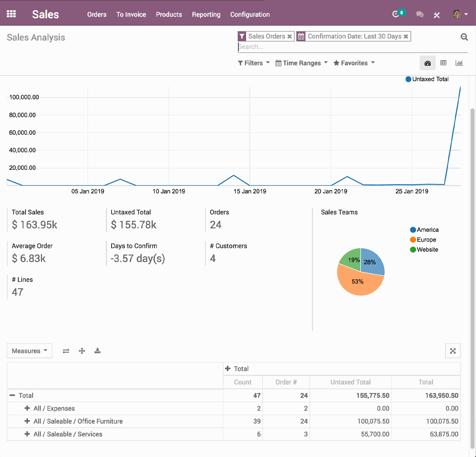The width and height of the screenshot is (476, 457).
Task: Open the messaging conversations panel
Action: (420, 14)
